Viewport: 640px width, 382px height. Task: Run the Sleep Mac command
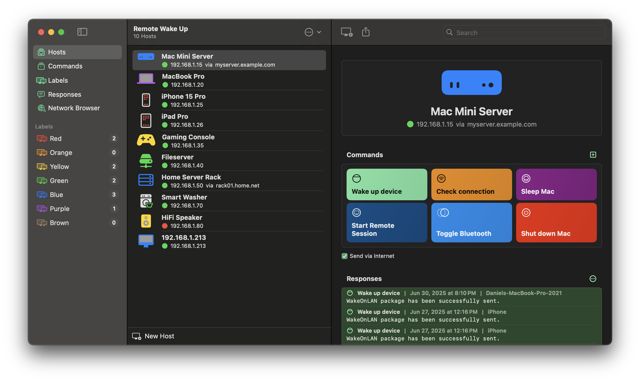point(556,184)
